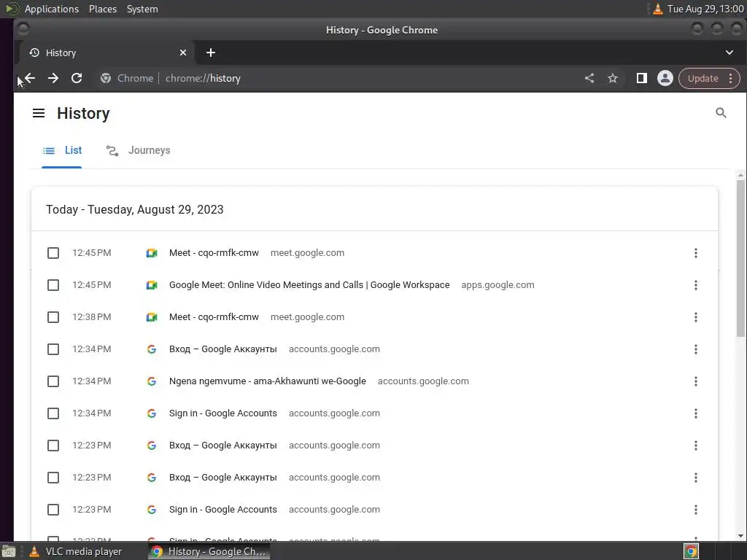Open the Google Meet: Online Video Meetings link
This screenshot has height=560, width=747.
click(x=309, y=285)
